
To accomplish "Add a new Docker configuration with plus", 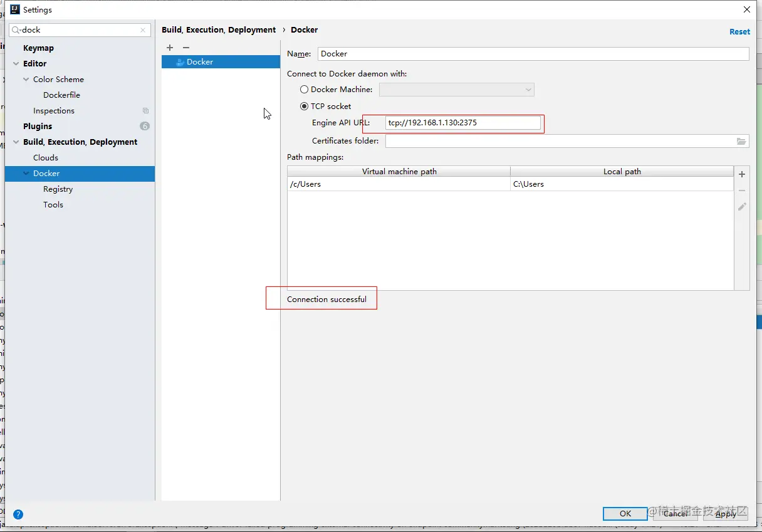I will tap(170, 48).
